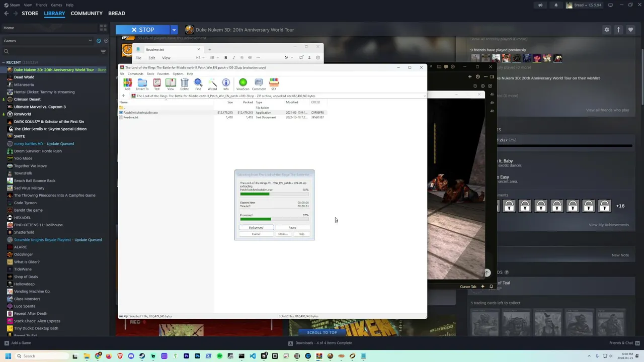Screen dimensions: 644x362
Task: Click Windows taskbar Search box
Action: point(42,356)
